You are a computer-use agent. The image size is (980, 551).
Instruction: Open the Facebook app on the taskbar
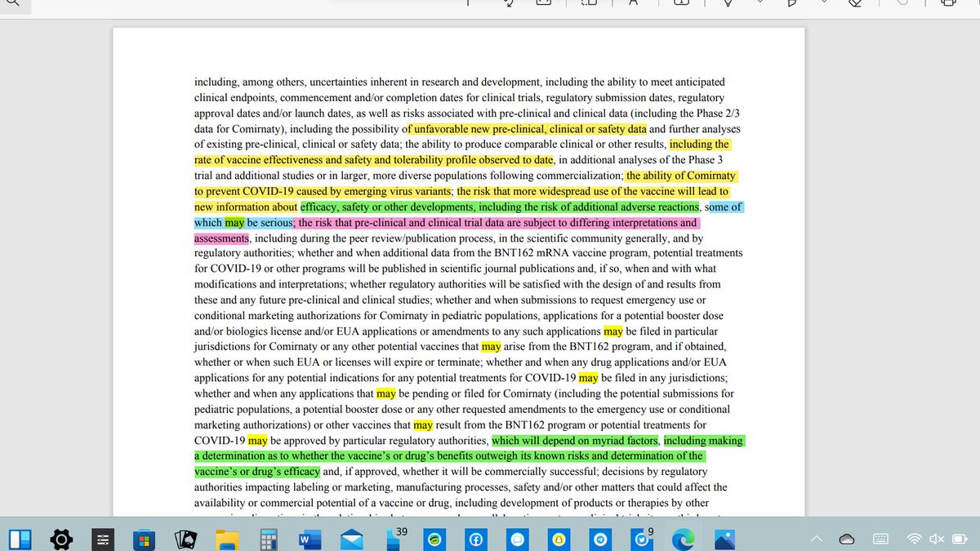click(475, 540)
